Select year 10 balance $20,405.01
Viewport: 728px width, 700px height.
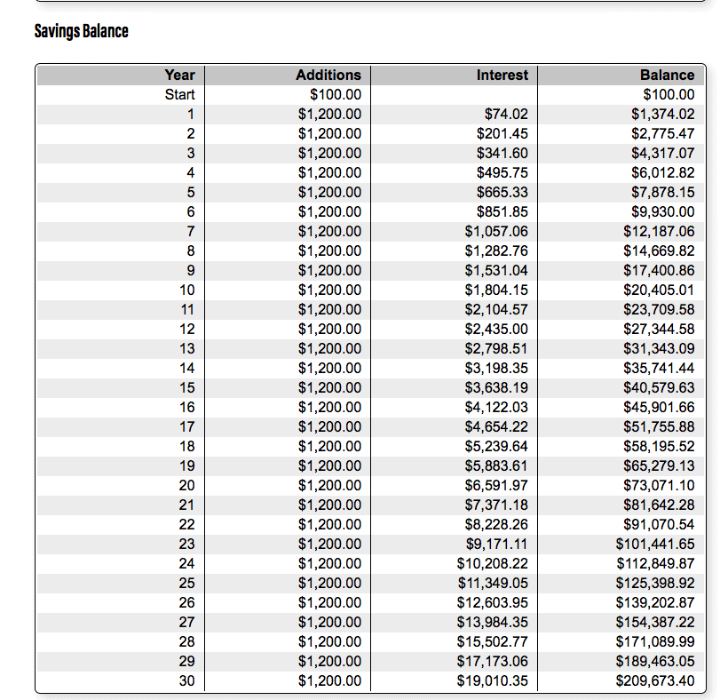click(x=659, y=290)
